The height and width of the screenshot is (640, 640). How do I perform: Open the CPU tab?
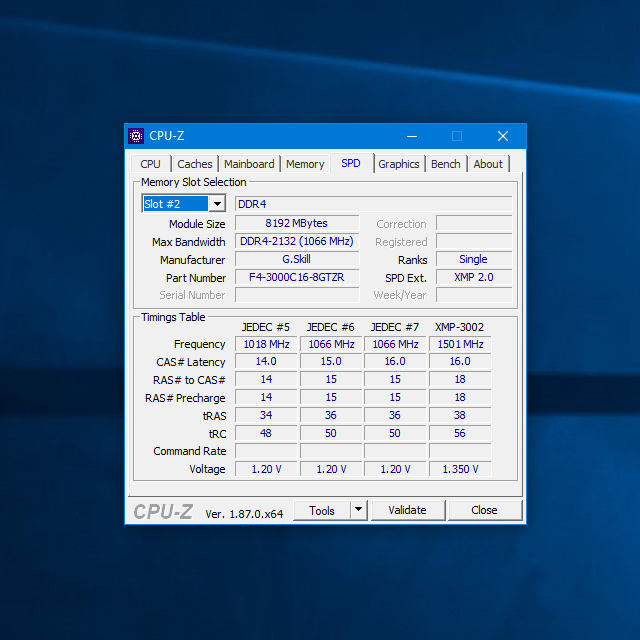tap(150, 164)
